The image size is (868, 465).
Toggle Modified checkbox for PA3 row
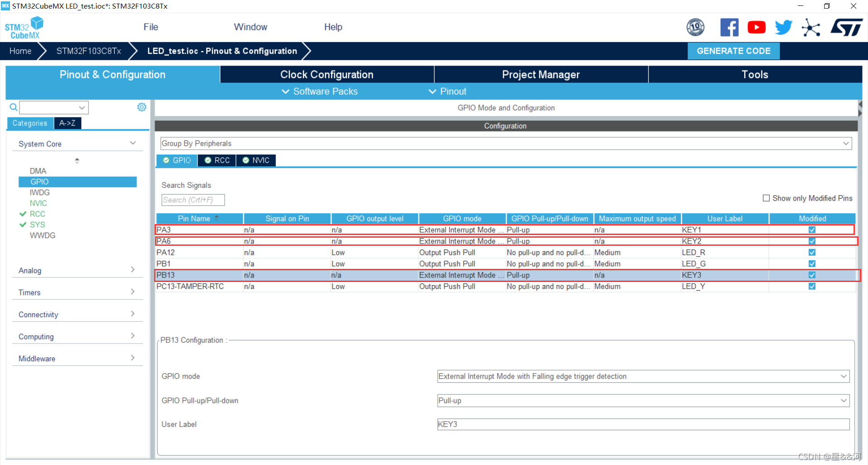pyautogui.click(x=812, y=230)
